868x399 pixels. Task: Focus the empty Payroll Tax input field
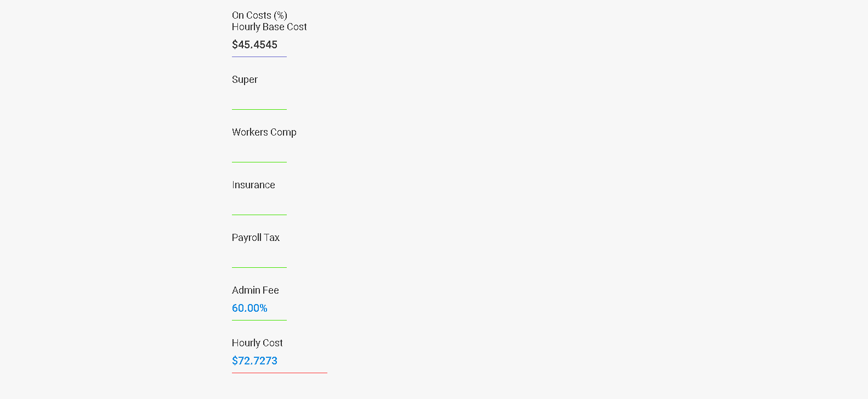pos(259,256)
